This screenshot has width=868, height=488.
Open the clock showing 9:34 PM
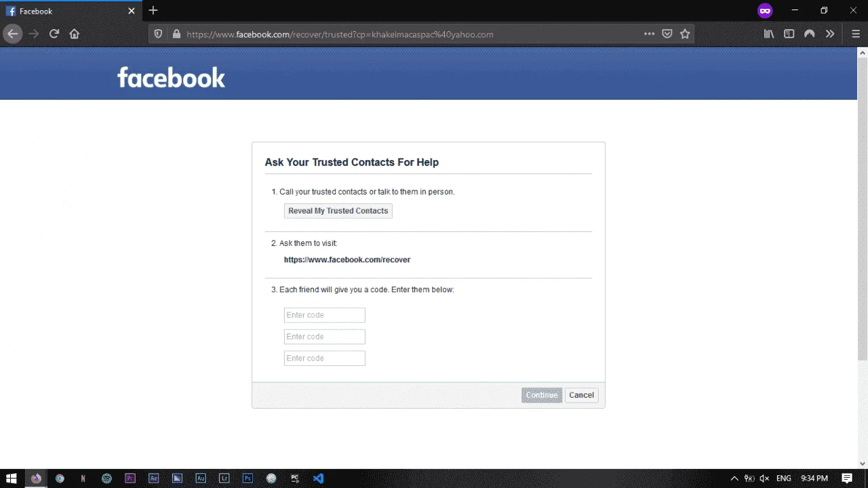[814, 479]
